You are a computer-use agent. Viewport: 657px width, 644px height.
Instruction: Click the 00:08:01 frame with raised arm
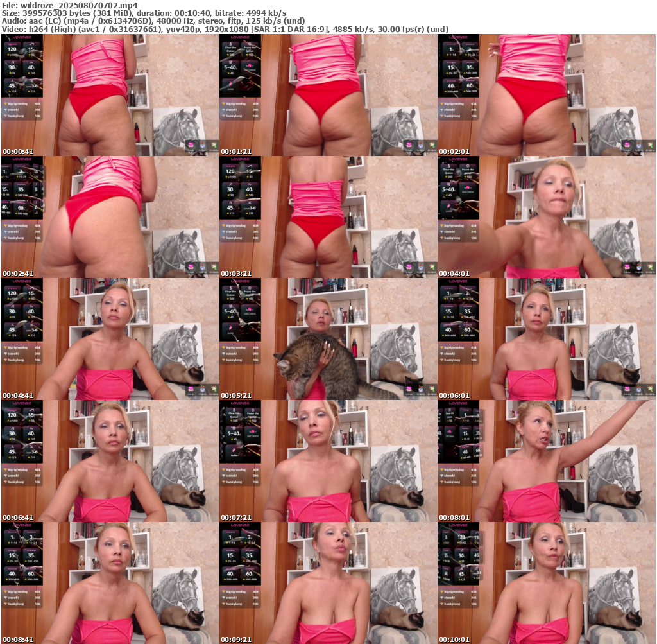coord(546,461)
